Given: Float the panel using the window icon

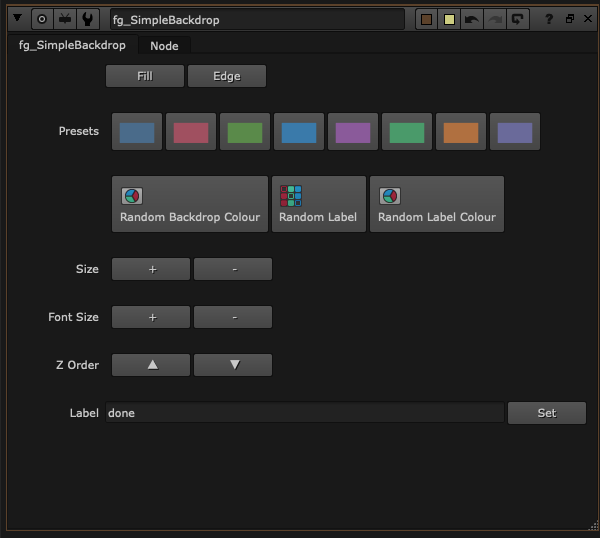Looking at the screenshot, I should coord(570,18).
